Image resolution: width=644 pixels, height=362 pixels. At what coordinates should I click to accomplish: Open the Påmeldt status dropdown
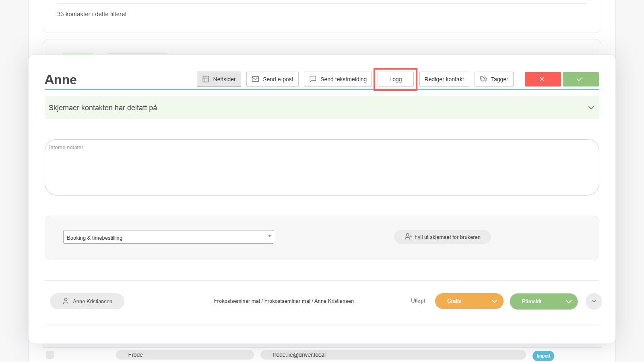coord(543,301)
